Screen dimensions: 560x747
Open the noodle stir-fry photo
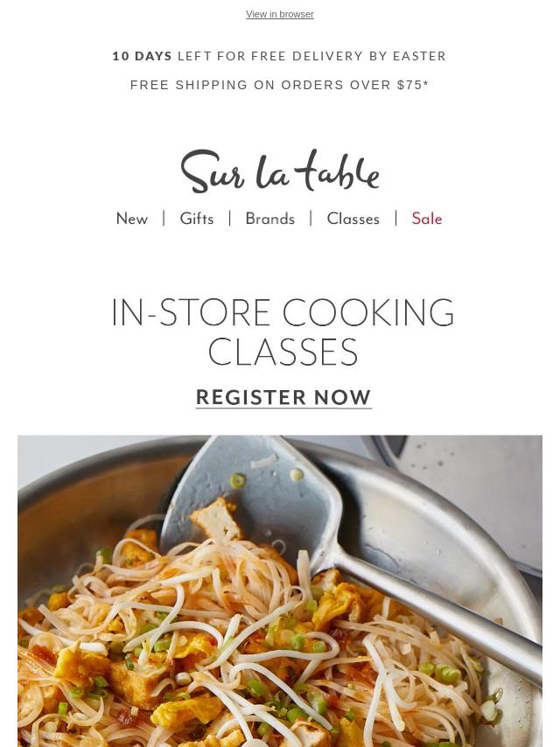coord(280,590)
